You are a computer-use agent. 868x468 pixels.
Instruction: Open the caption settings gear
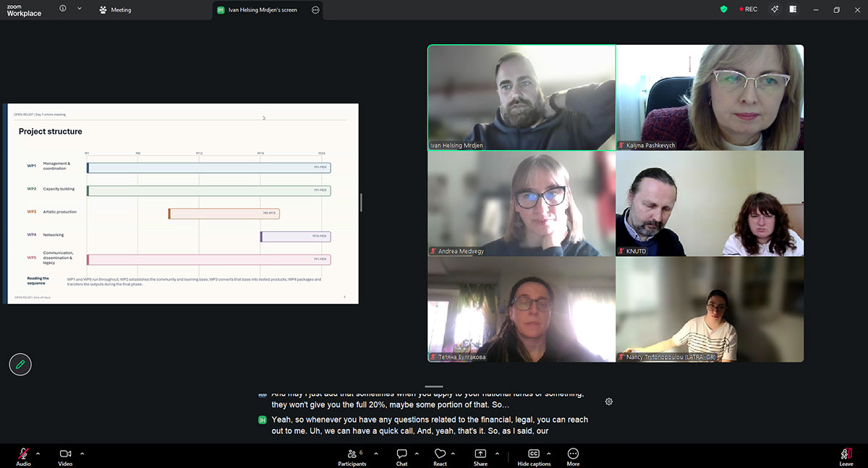pos(609,401)
